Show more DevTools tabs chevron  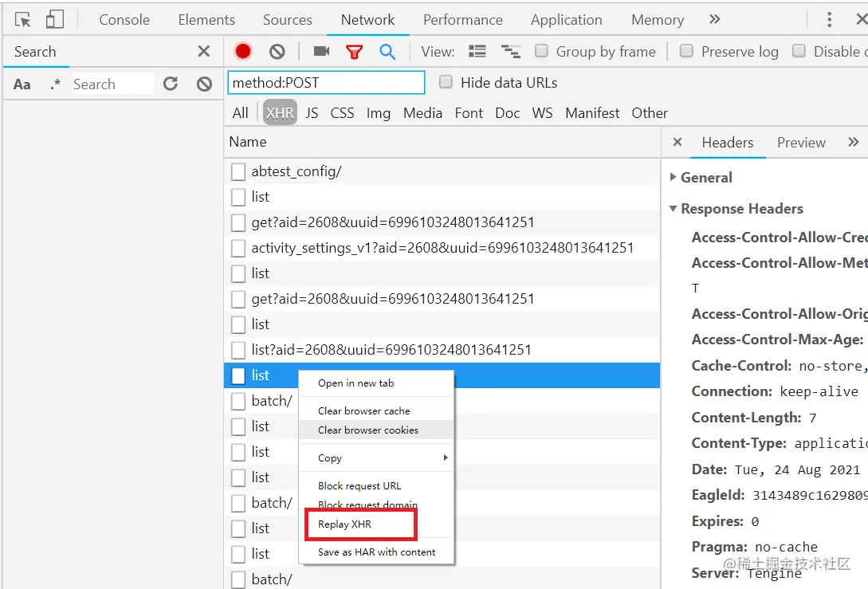pos(715,19)
